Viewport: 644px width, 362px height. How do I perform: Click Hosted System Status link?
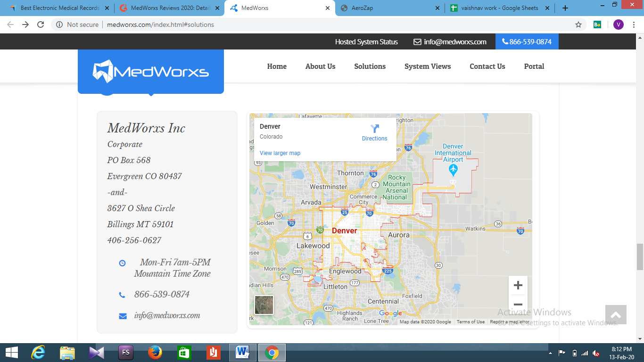tap(366, 42)
